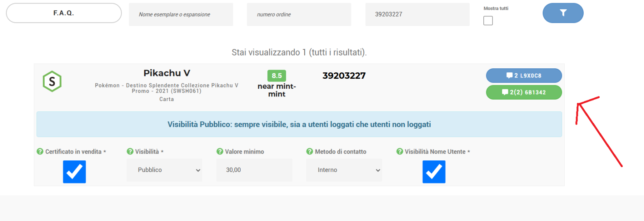644x221 pixels.
Task: Open the Metodo di contatto dropdown Interno
Action: coord(344,170)
